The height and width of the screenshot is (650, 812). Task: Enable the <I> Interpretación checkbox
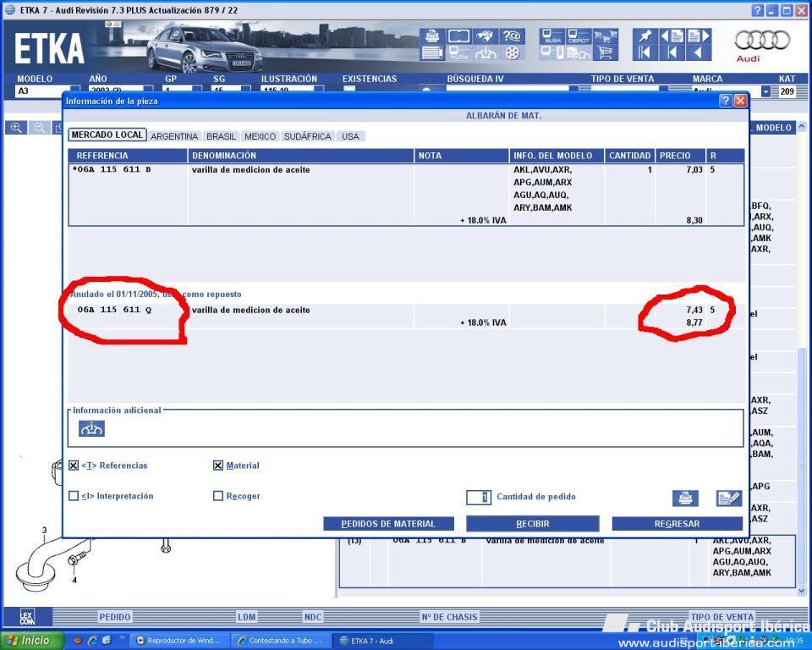point(74,496)
